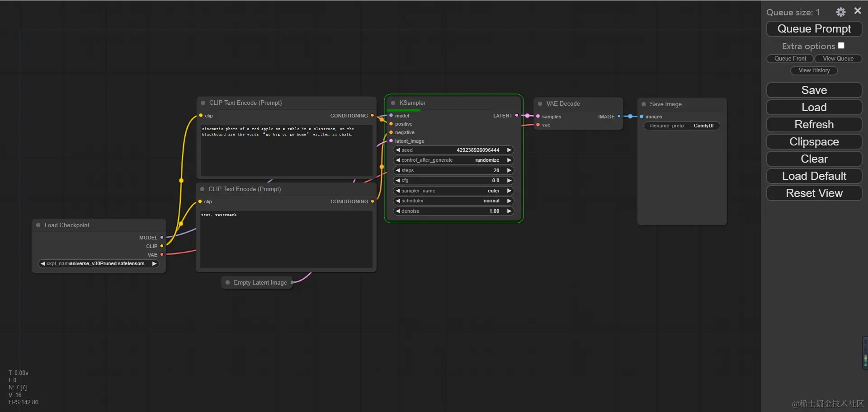Collapse the KSampler node with its title dot

[393, 103]
